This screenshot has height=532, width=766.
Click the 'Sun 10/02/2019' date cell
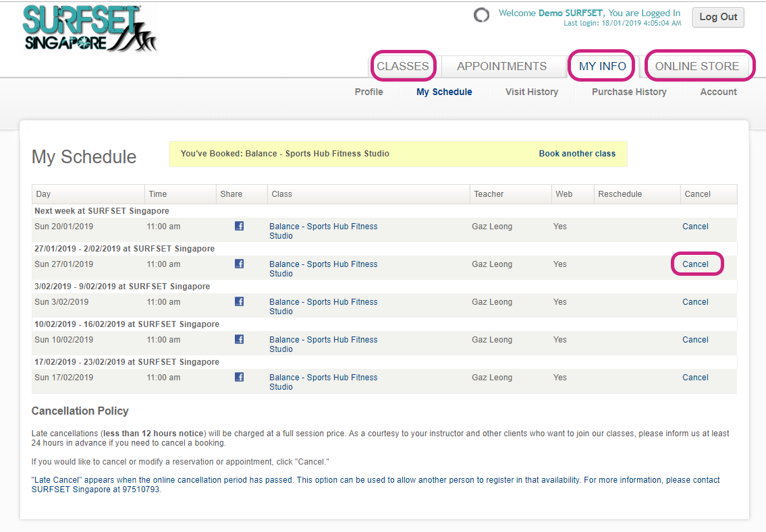point(63,340)
